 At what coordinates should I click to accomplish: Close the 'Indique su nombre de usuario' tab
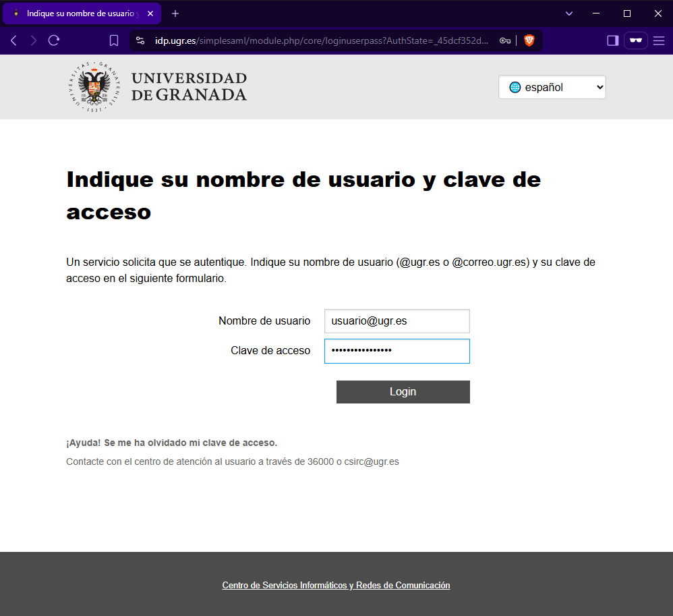[150, 13]
